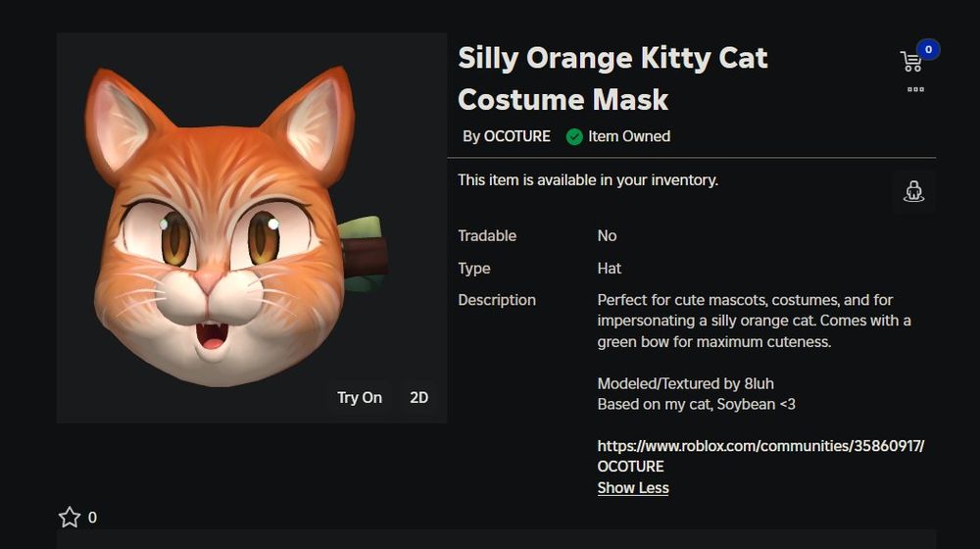
Task: Click the Item Owned label text
Action: (629, 136)
